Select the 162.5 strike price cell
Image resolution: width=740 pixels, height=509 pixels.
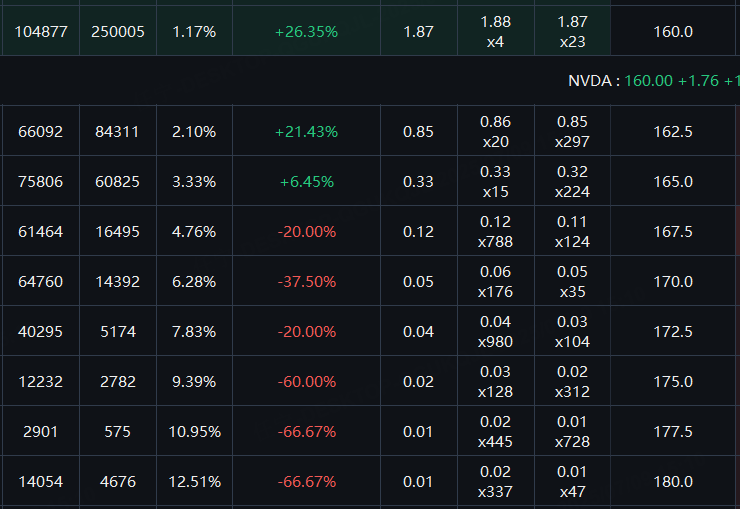[x=673, y=131]
